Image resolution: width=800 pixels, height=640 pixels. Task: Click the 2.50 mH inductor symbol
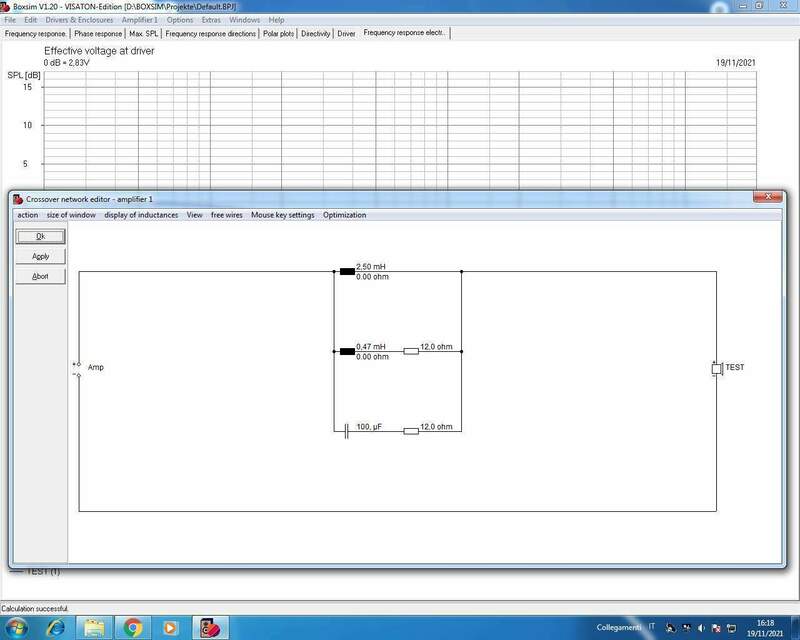point(347,271)
